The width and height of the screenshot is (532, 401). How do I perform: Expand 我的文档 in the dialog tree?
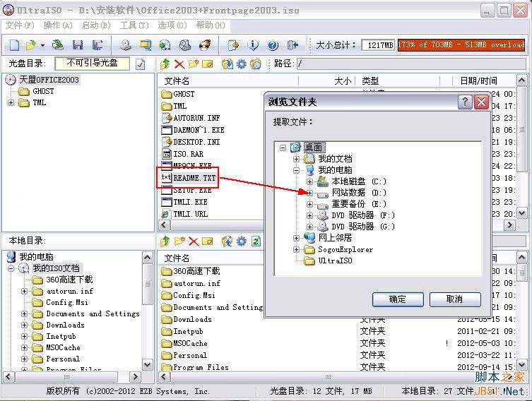pos(296,159)
